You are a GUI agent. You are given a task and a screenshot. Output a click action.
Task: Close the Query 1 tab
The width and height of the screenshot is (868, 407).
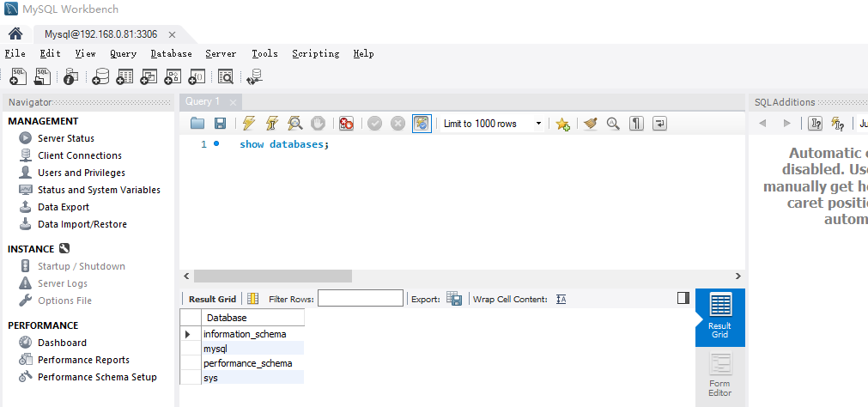[x=233, y=102]
